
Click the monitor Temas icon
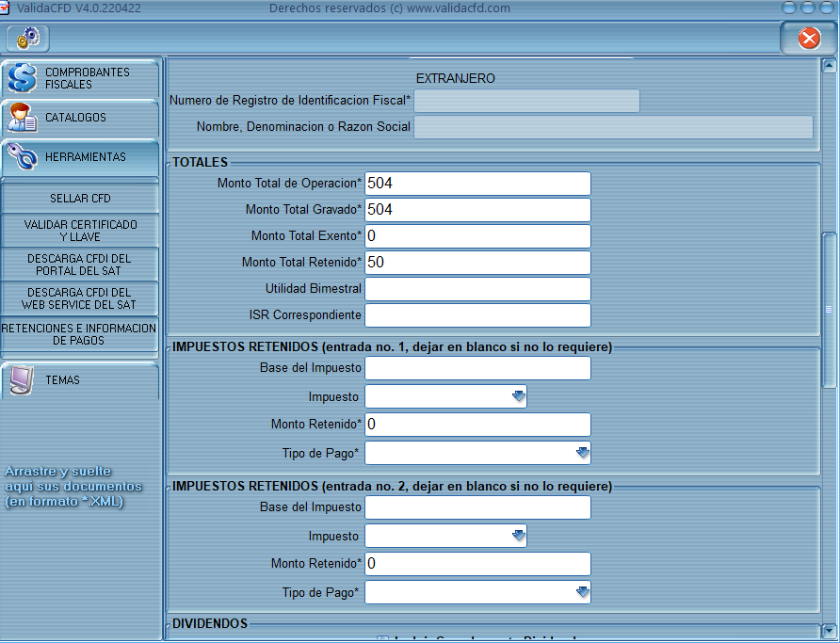(x=22, y=380)
